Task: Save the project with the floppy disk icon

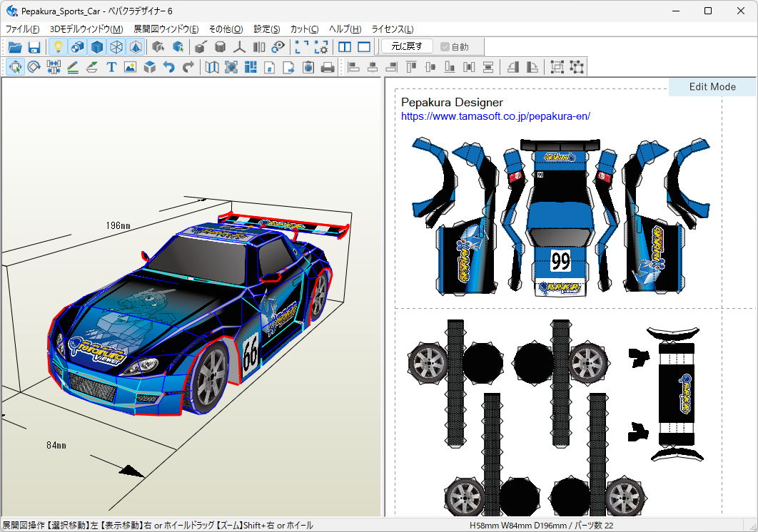Action: tap(34, 47)
